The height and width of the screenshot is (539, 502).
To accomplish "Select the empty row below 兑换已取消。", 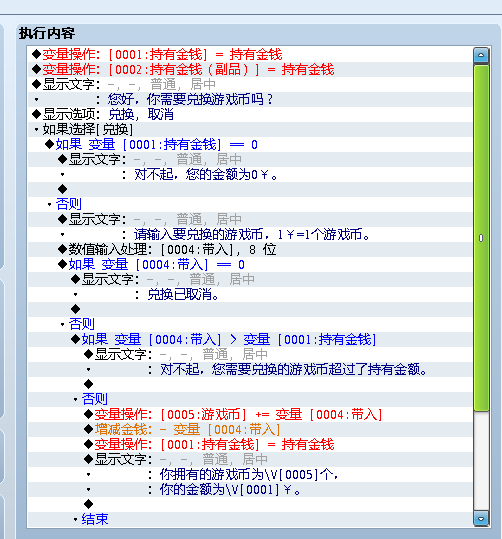I will (x=250, y=310).
